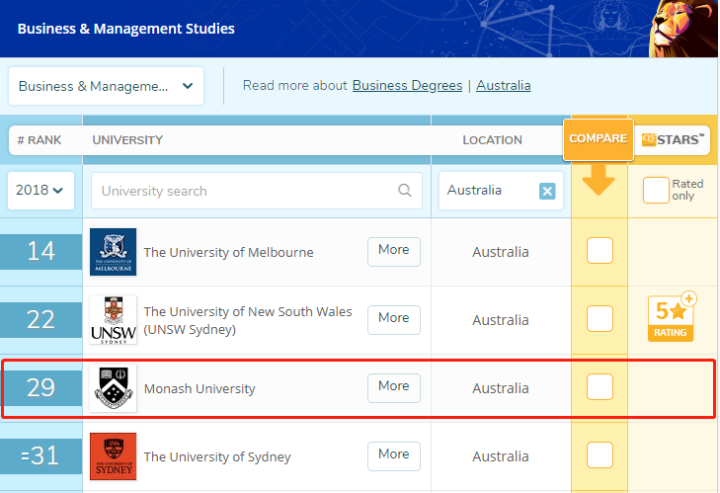Click the UNSW Sydney logo
Screen dimensions: 720x493
[x=113, y=320]
